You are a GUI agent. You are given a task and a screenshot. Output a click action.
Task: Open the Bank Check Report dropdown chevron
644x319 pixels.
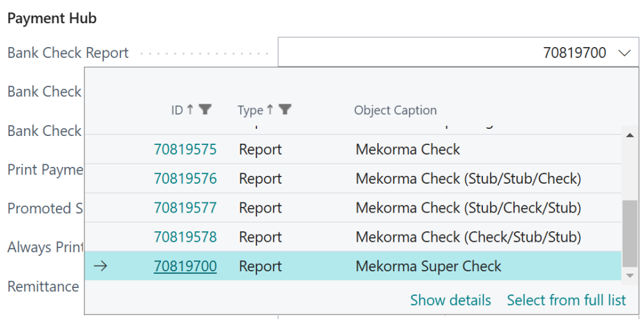(x=624, y=53)
